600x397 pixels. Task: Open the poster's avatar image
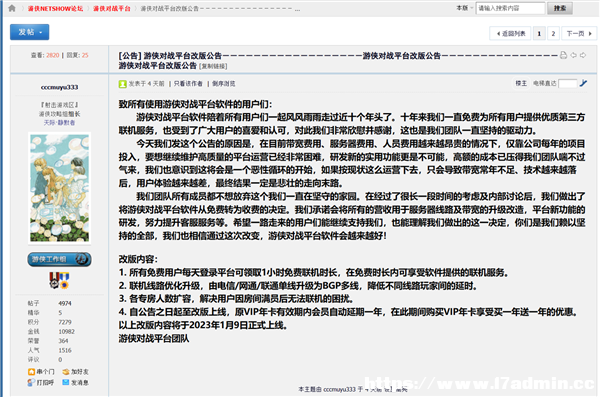point(59,188)
